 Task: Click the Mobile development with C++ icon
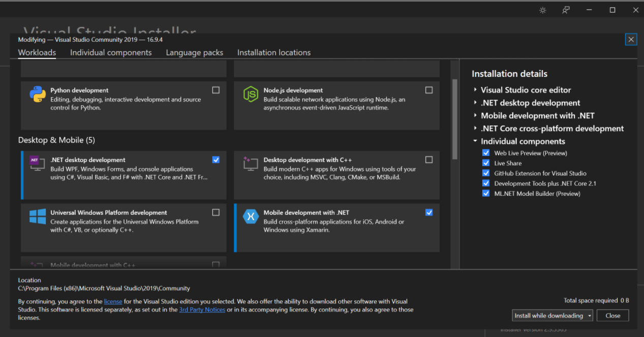(x=38, y=265)
